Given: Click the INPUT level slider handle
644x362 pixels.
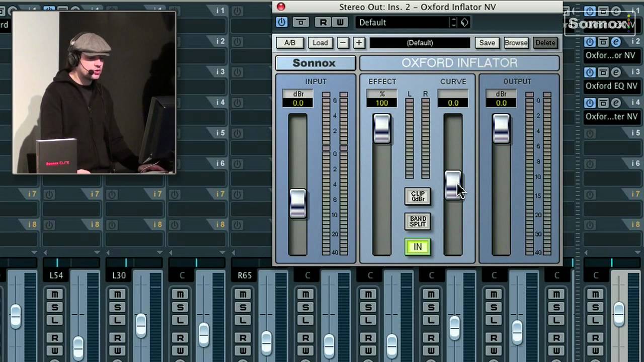Looking at the screenshot, I should pos(298,203).
